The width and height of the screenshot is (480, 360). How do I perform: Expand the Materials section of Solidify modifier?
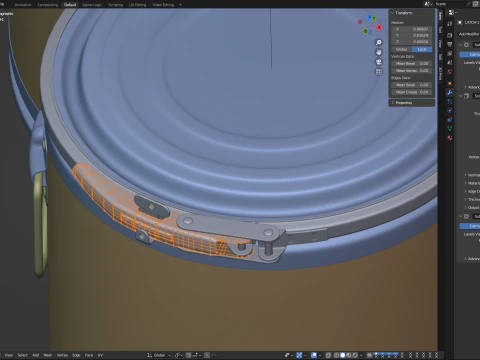click(473, 183)
